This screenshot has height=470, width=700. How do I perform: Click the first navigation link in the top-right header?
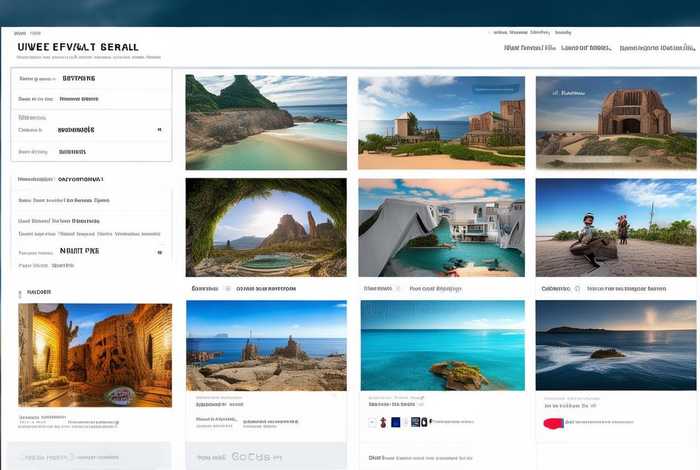pos(529,47)
